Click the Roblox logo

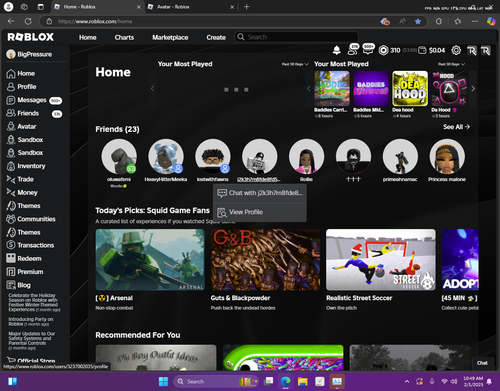tap(31, 37)
